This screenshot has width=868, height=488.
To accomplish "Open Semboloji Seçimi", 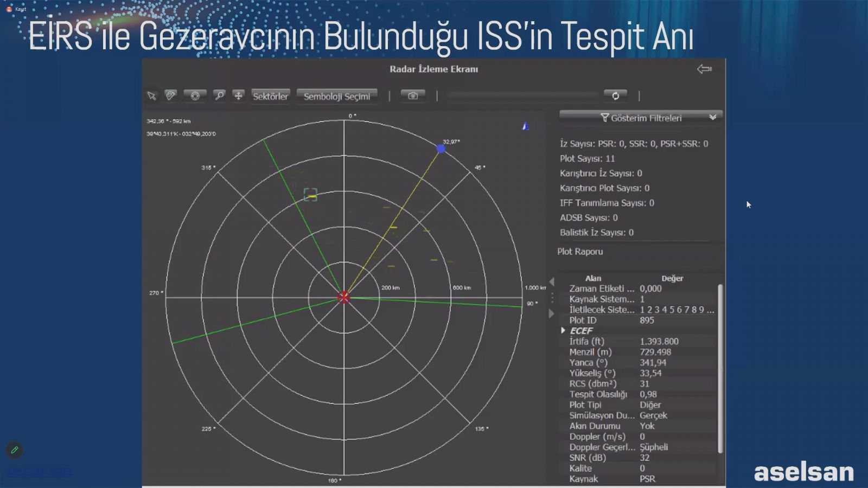I will point(336,96).
